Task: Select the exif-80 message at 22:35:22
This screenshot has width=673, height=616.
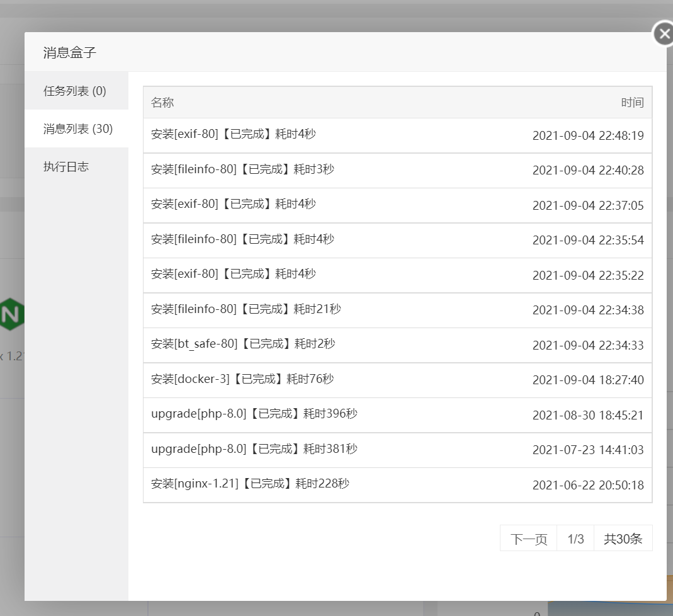Action: (x=397, y=275)
